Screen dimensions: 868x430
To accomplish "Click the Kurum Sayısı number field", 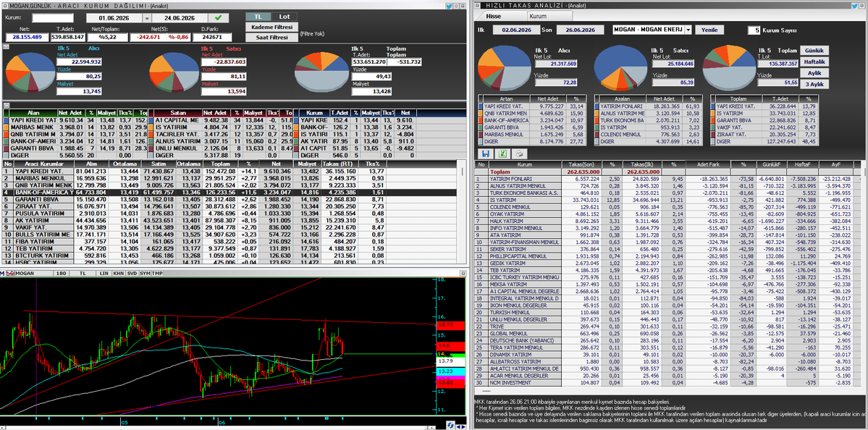I will coord(754,30).
